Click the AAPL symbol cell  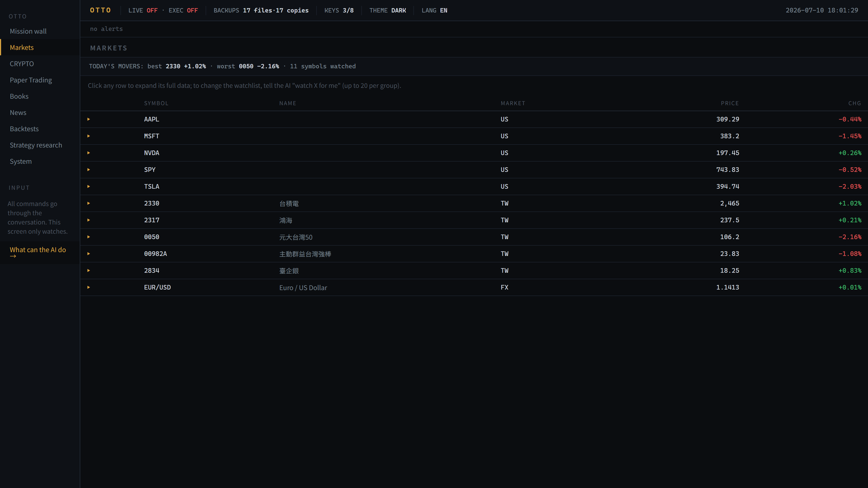tap(152, 119)
